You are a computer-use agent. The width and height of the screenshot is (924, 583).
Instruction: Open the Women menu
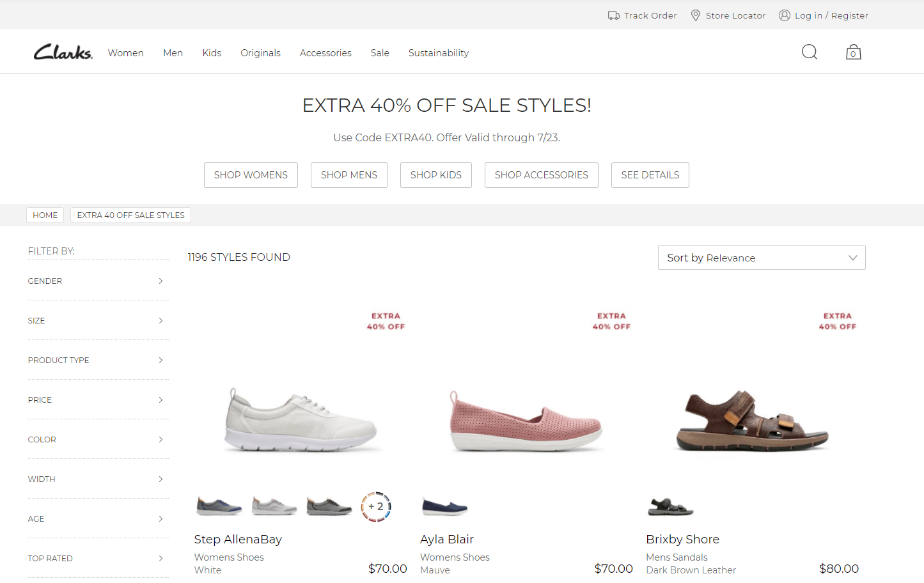pyautogui.click(x=126, y=53)
